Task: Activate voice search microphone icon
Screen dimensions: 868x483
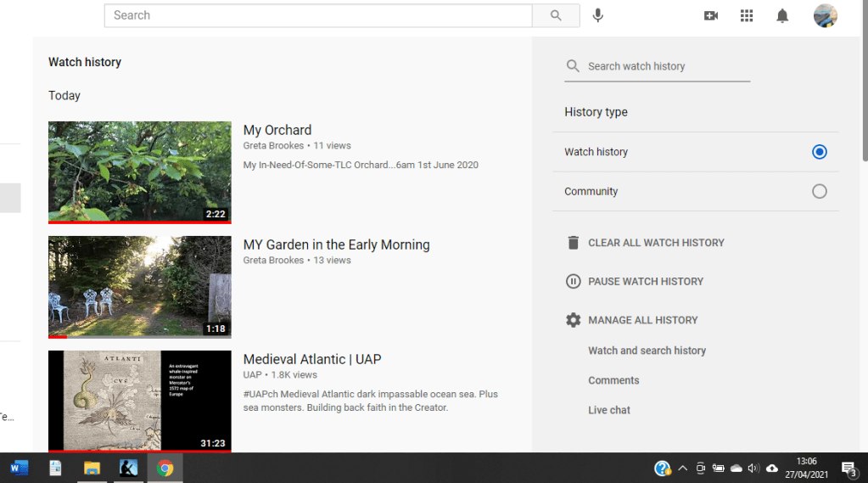Action: (598, 15)
